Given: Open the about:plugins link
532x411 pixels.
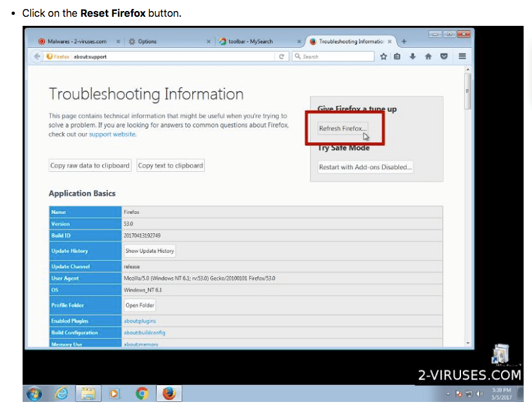Looking at the screenshot, I should point(140,321).
